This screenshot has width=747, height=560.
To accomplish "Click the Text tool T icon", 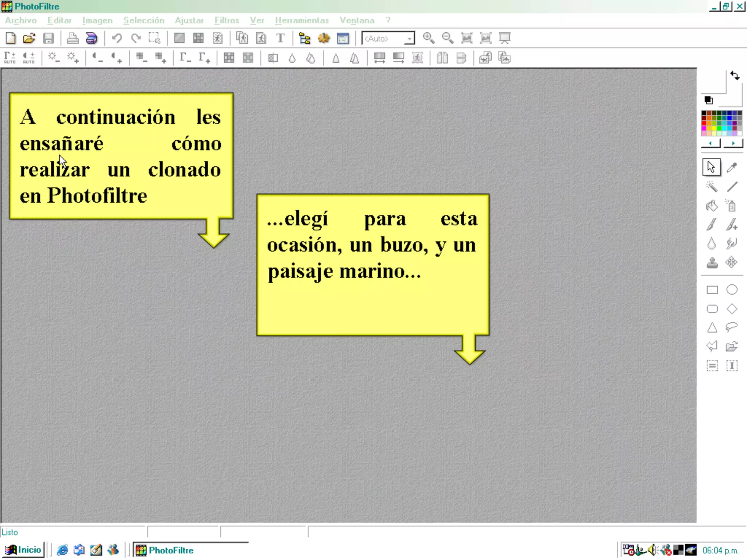I will coord(280,38).
